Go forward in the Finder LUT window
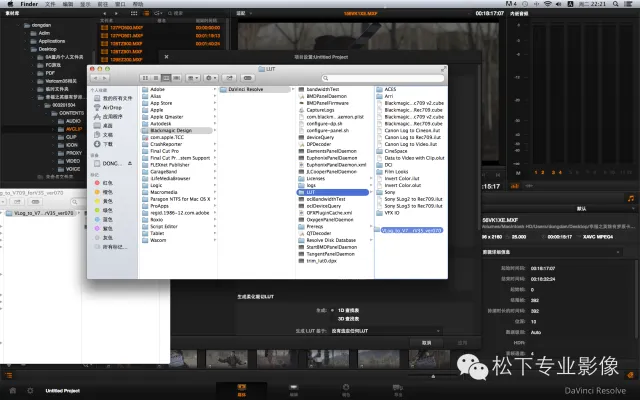 (x=105, y=78)
